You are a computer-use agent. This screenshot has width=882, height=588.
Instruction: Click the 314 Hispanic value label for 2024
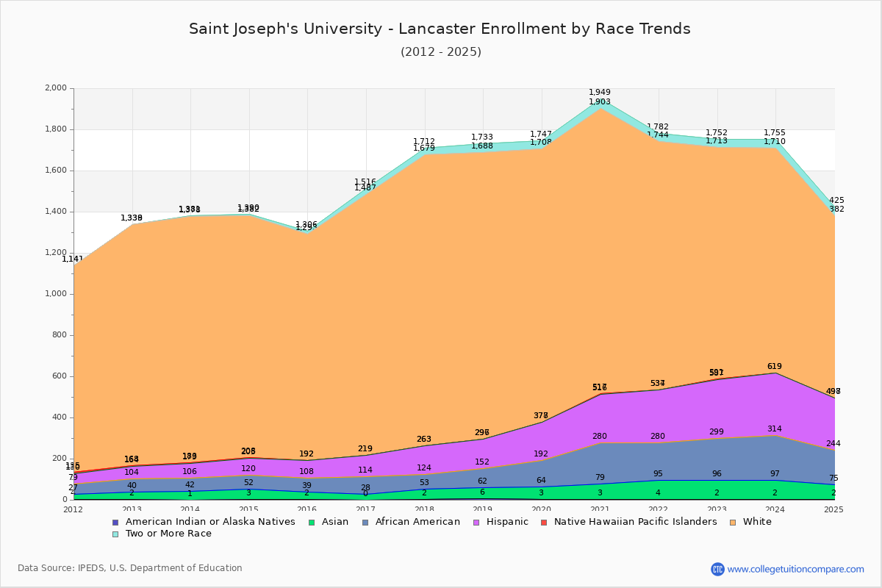(x=775, y=429)
